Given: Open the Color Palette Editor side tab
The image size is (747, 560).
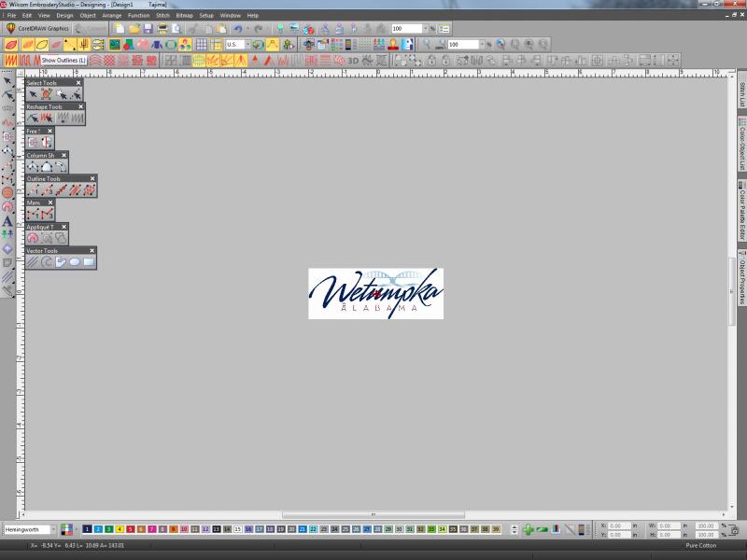Looking at the screenshot, I should pyautogui.click(x=742, y=212).
